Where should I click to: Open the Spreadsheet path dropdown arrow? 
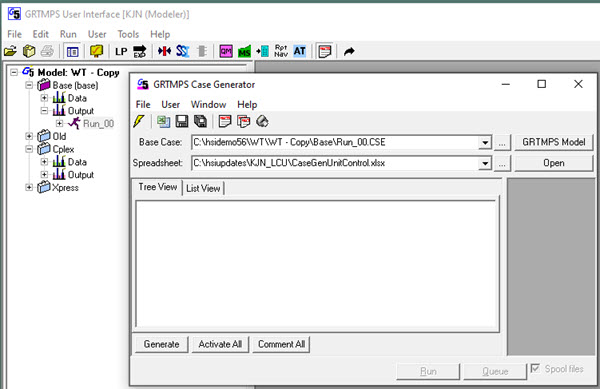[485, 164]
